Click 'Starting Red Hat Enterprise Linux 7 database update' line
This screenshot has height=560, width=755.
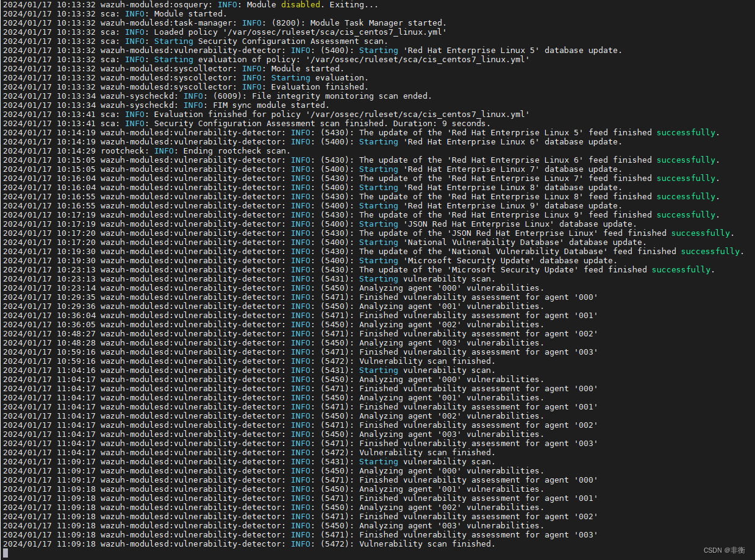point(312,169)
